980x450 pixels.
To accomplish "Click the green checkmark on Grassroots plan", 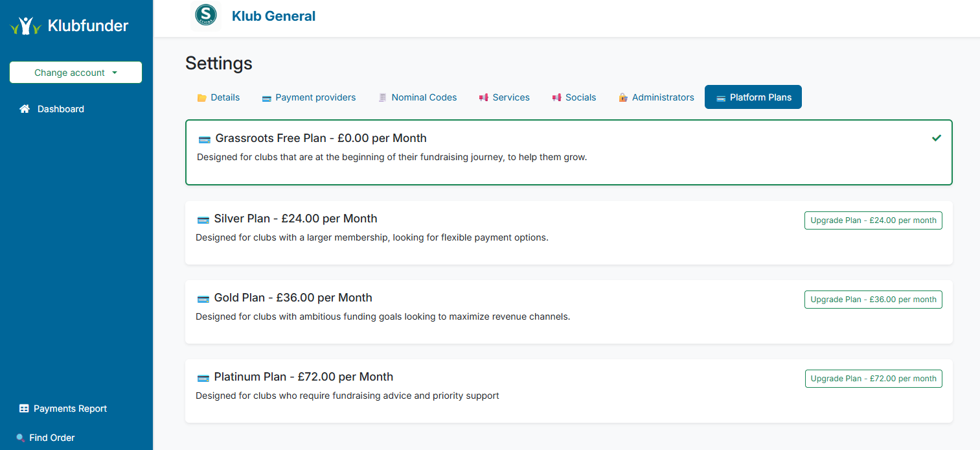I will (936, 138).
